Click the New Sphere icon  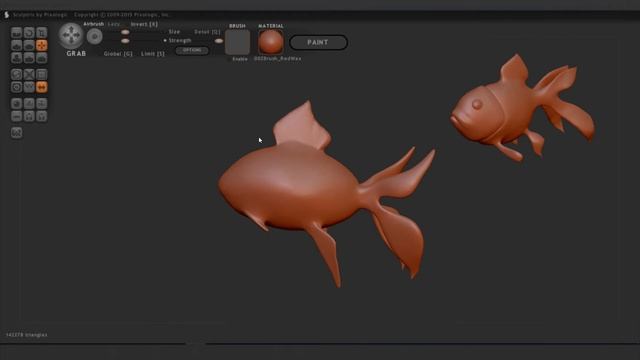click(x=16, y=104)
